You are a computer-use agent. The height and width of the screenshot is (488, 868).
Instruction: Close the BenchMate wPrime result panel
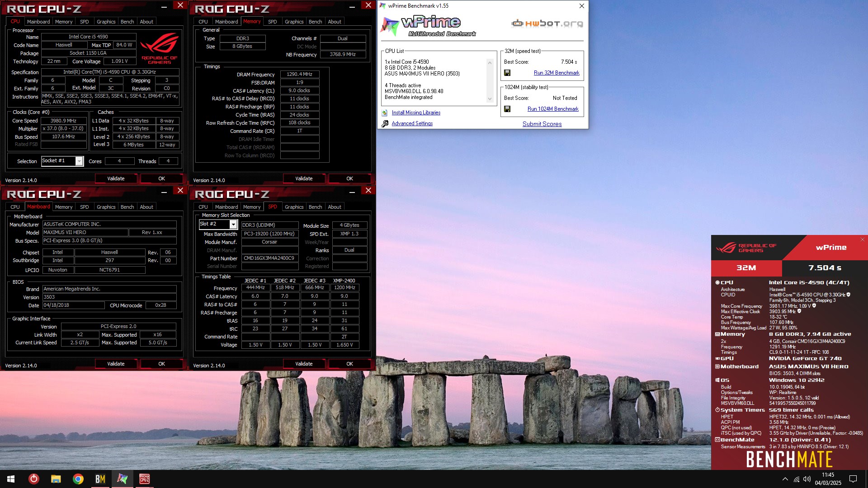pos(862,239)
